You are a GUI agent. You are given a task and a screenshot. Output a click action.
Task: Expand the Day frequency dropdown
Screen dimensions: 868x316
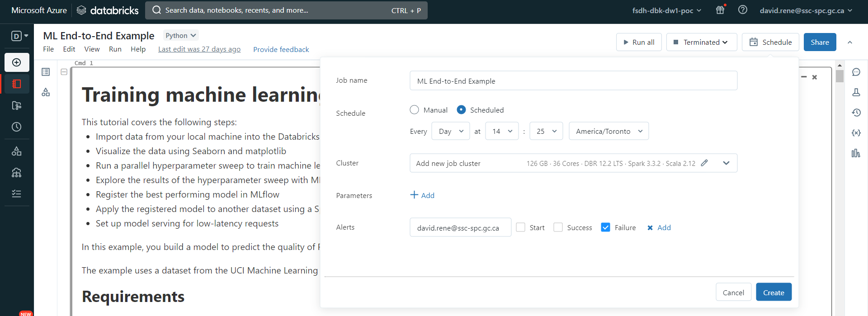450,131
